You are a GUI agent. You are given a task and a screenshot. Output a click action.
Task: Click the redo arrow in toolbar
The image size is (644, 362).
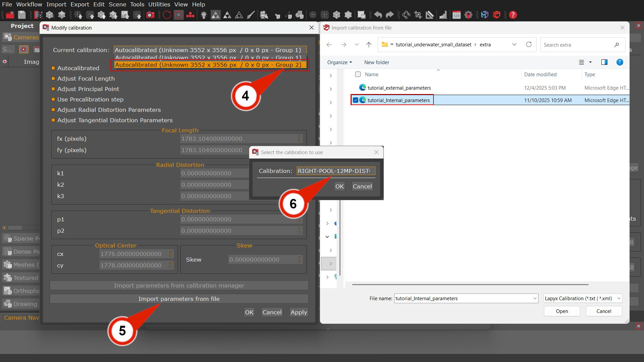click(x=389, y=15)
